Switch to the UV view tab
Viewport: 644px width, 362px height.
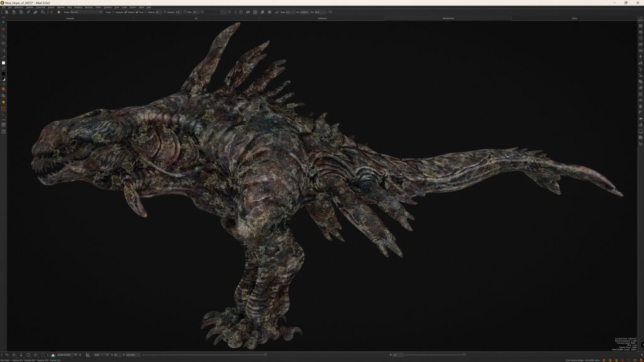pyautogui.click(x=196, y=18)
